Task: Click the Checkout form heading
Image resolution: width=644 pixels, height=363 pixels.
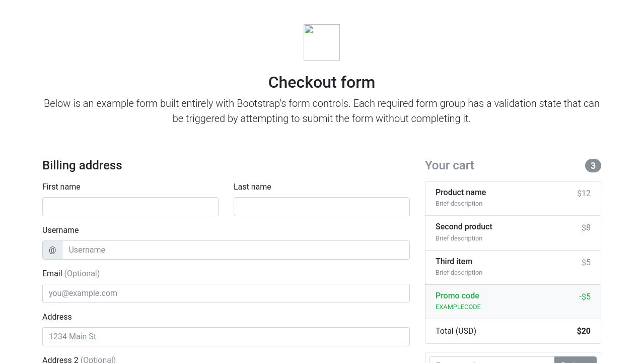Action: (x=321, y=82)
